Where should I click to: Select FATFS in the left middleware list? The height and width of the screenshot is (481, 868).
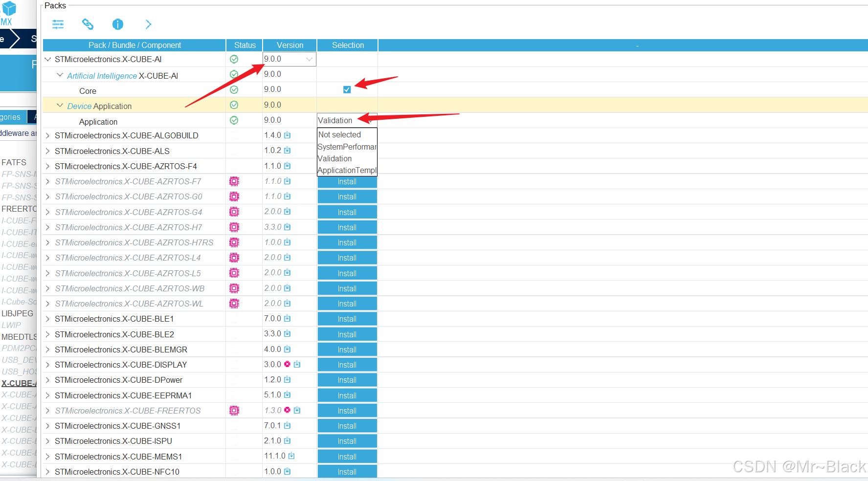14,162
